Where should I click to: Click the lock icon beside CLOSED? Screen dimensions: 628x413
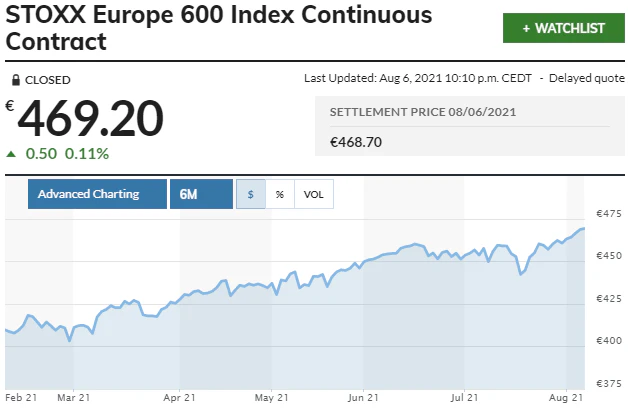pos(15,80)
